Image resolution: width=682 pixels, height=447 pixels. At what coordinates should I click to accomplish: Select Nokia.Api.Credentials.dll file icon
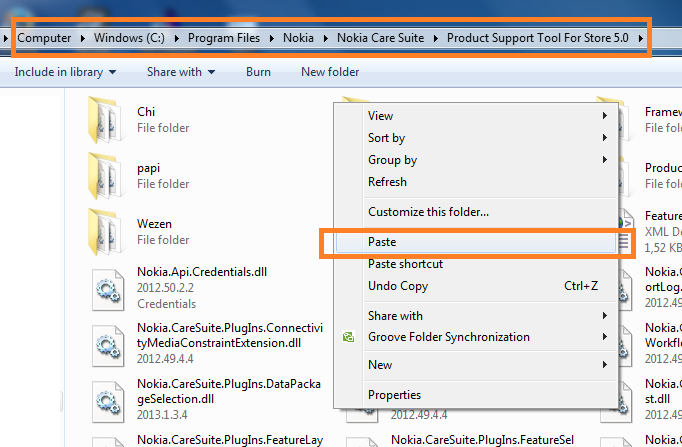pos(108,290)
